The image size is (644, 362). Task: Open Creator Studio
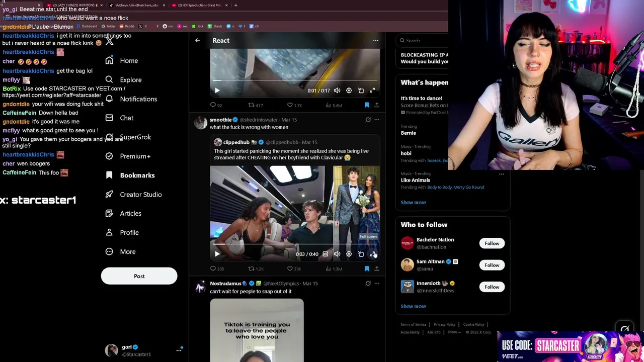(x=134, y=195)
